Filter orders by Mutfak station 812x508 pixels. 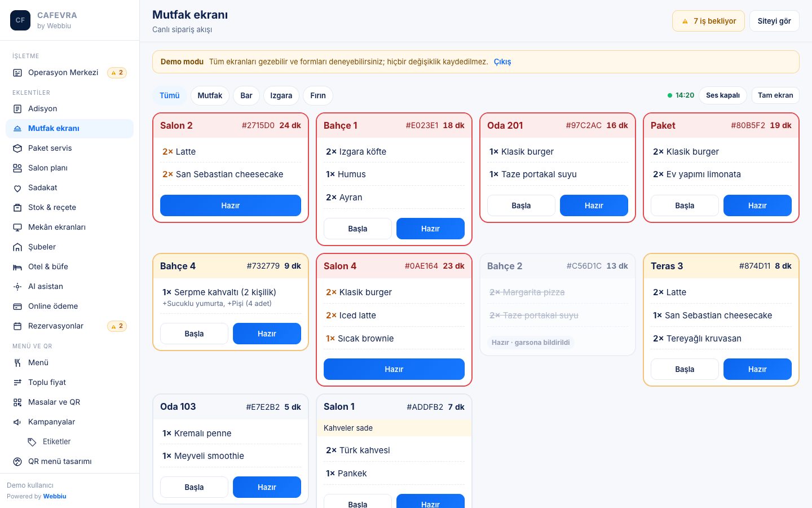point(210,95)
